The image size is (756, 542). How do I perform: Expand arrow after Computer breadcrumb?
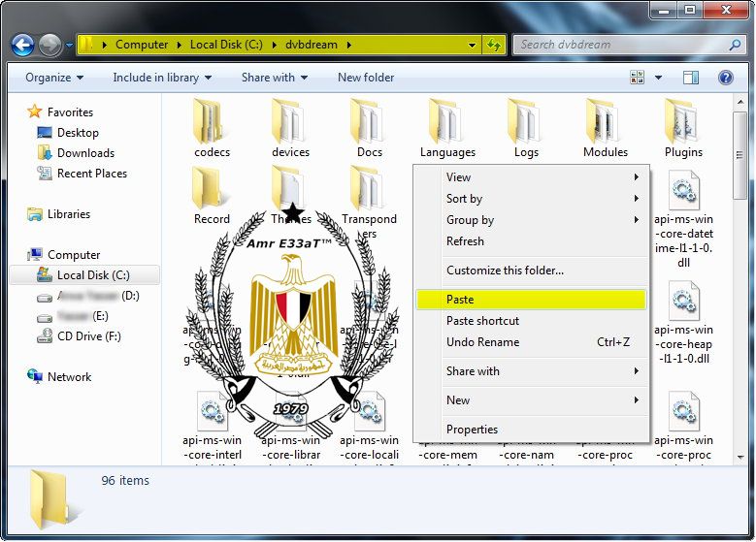tap(179, 45)
